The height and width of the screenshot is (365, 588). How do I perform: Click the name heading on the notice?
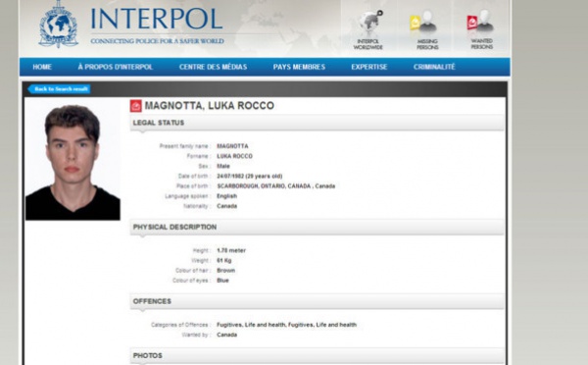(210, 106)
